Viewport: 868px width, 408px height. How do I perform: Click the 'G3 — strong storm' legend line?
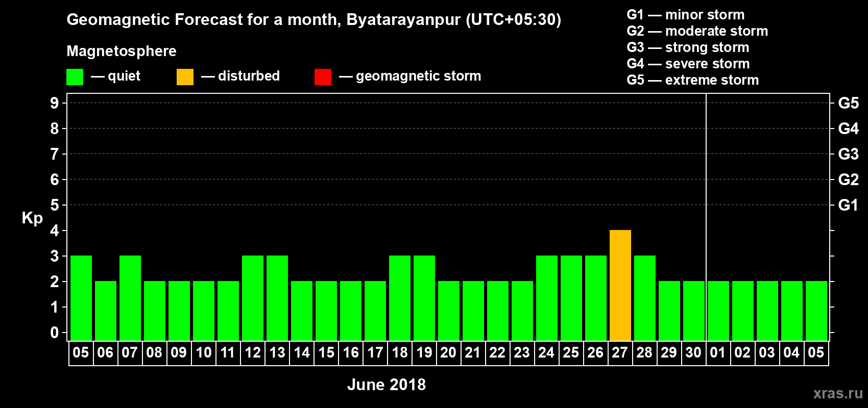click(x=688, y=47)
